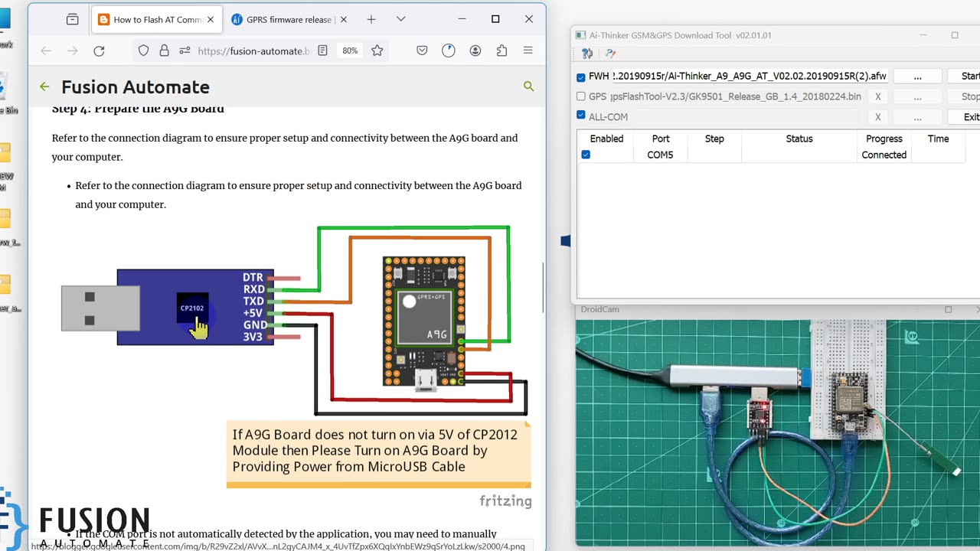Toggle reader view in Firefox
This screenshot has width=980, height=551.
click(x=322, y=51)
